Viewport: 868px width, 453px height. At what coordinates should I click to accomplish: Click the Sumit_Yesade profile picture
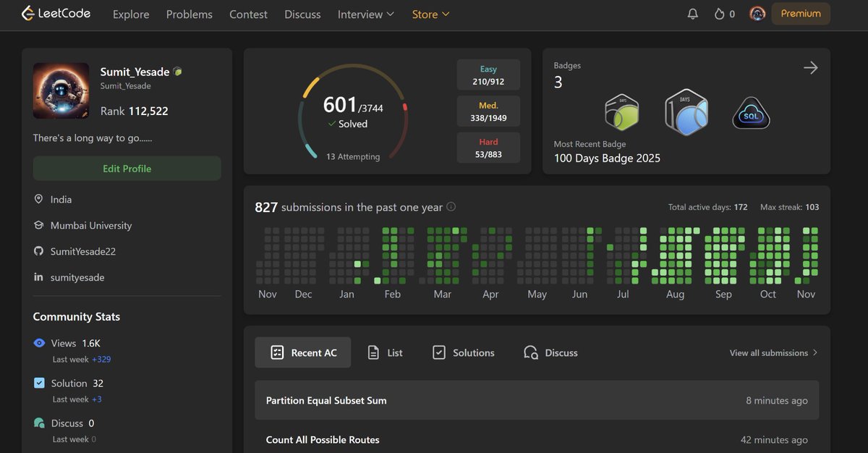61,90
